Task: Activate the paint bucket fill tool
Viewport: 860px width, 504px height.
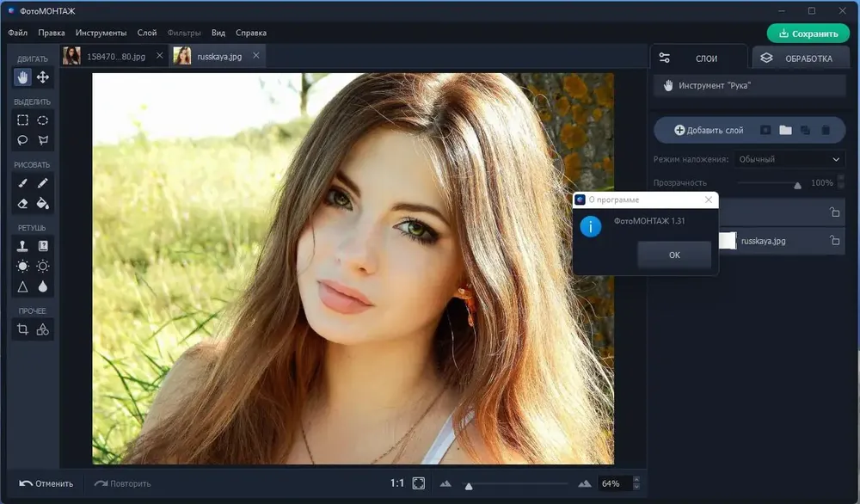Action: tap(43, 204)
